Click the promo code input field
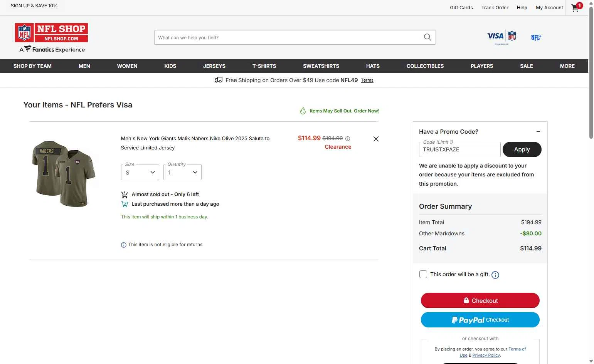The image size is (594, 364). [459, 149]
